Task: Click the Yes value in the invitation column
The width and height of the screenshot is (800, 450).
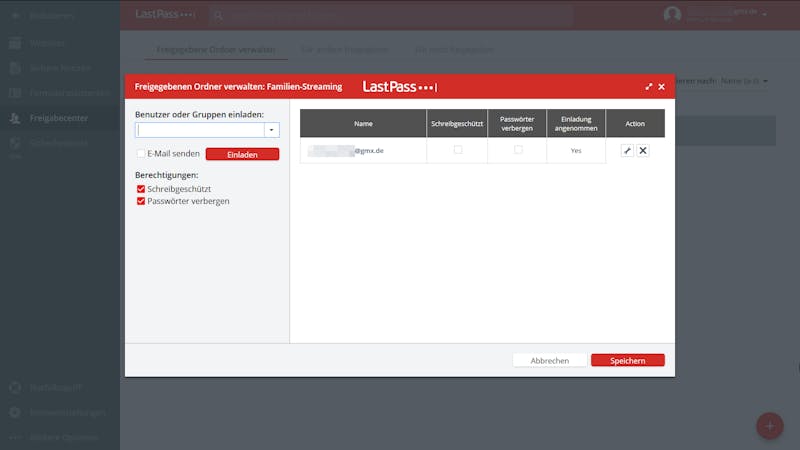Action: click(x=576, y=151)
